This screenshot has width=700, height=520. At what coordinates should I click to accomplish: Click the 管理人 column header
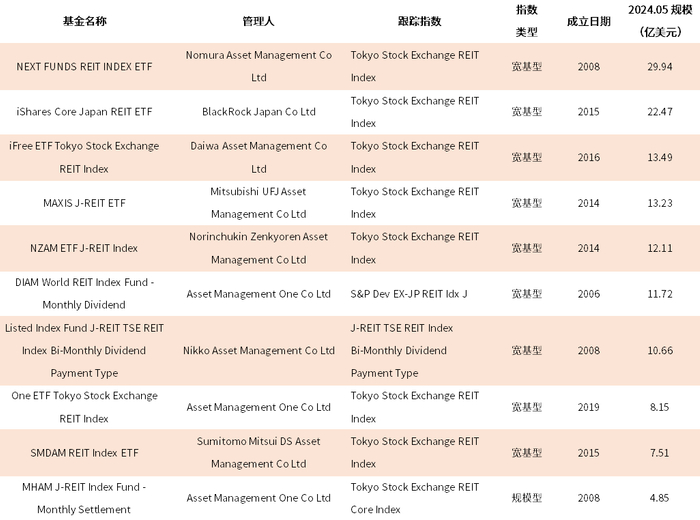[258, 21]
